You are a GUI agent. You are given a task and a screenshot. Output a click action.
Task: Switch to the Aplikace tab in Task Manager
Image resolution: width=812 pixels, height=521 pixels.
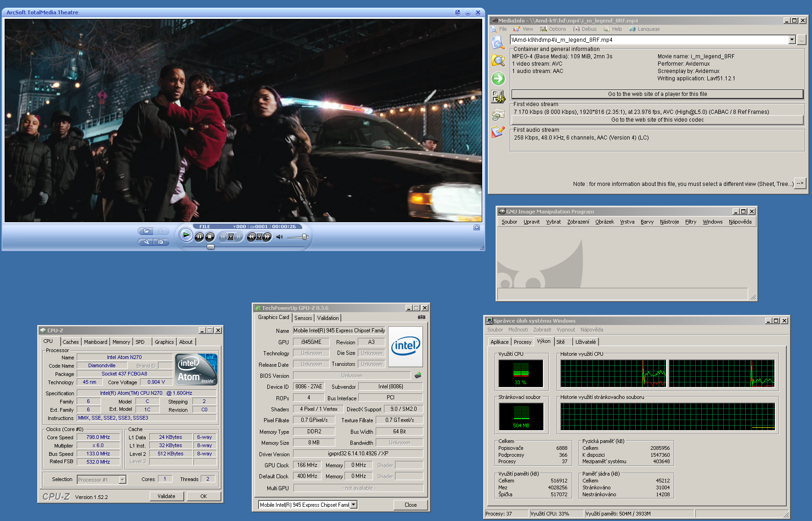499,342
